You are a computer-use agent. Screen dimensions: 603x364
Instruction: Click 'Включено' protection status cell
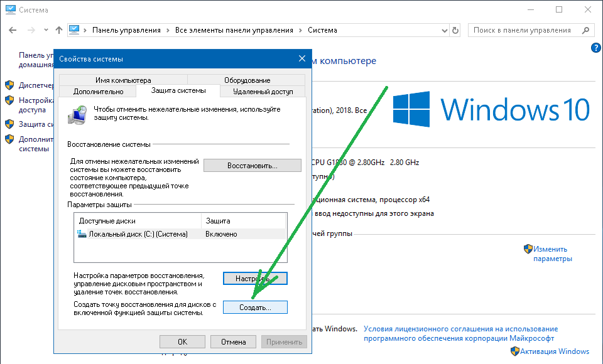(x=221, y=234)
